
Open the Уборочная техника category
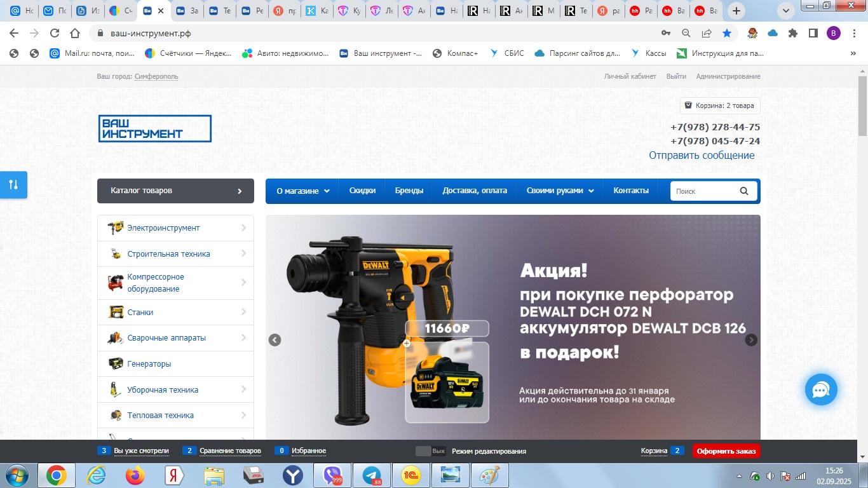163,390
